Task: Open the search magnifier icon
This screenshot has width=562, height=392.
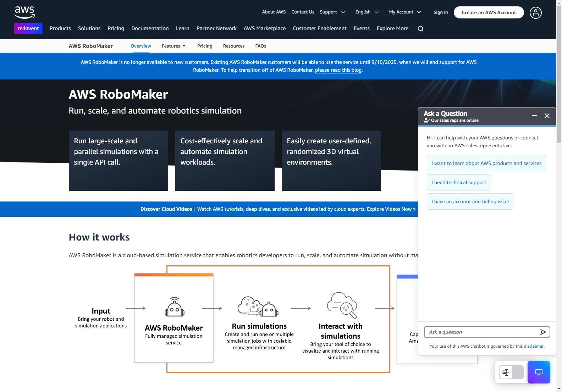Action: point(421,29)
